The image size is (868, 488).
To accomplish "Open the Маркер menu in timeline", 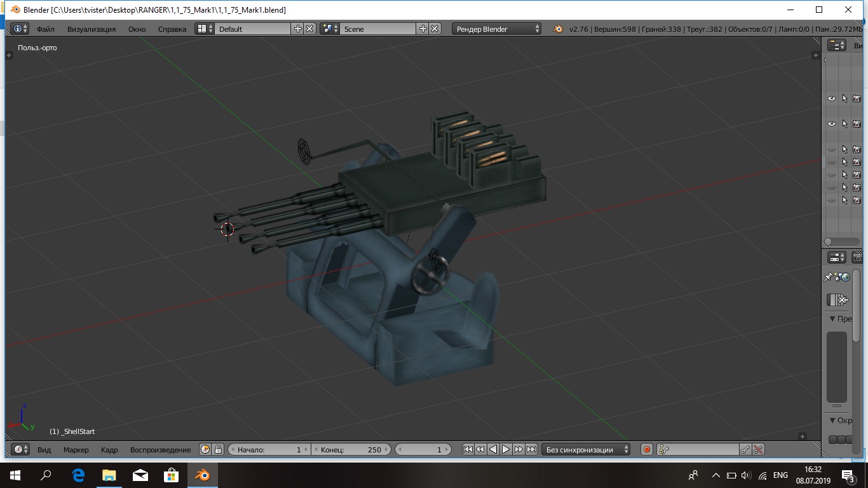I will coord(76,449).
